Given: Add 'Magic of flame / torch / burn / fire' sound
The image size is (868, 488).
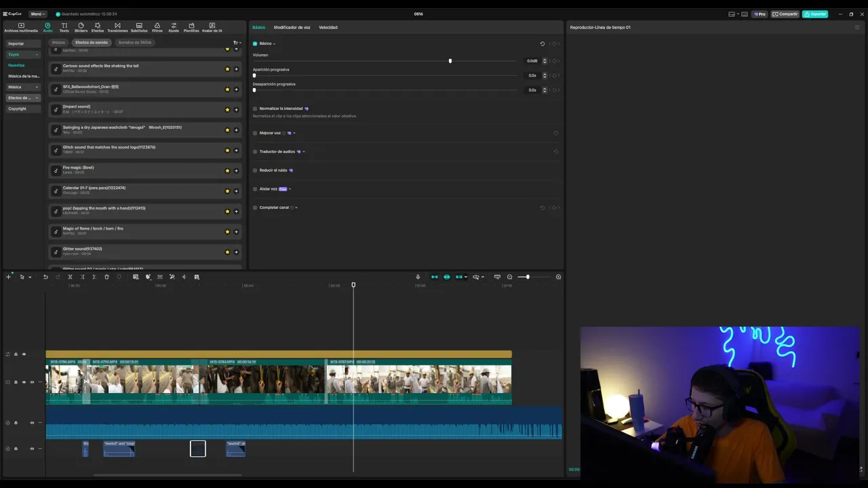Looking at the screenshot, I should 236,231.
